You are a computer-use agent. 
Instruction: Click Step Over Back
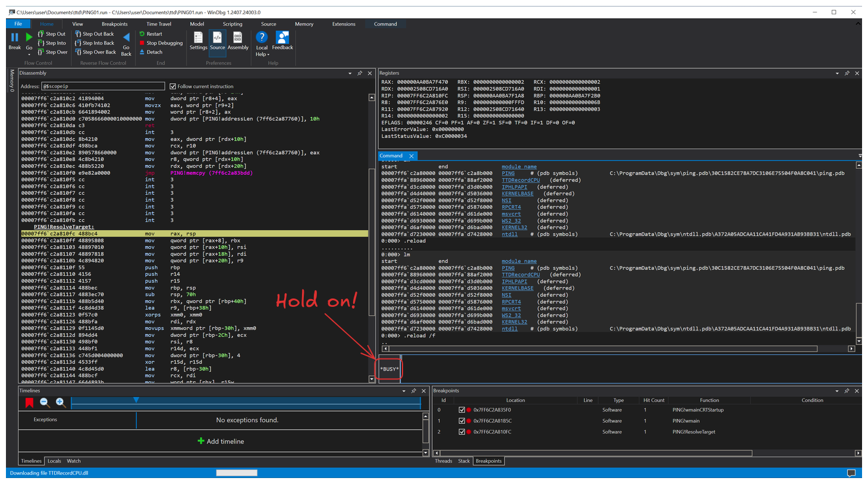[95, 52]
